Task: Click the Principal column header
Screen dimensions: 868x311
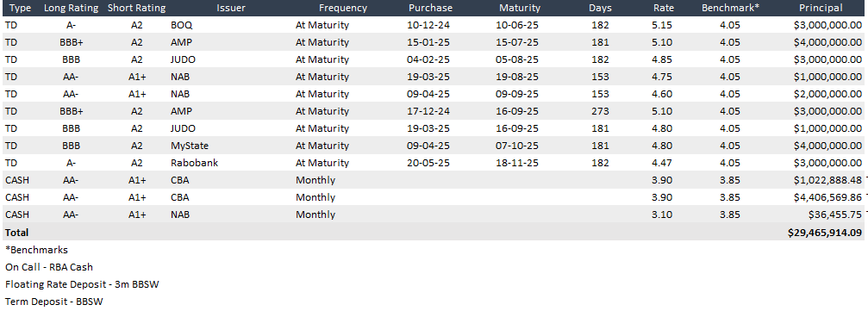Action: click(x=821, y=8)
